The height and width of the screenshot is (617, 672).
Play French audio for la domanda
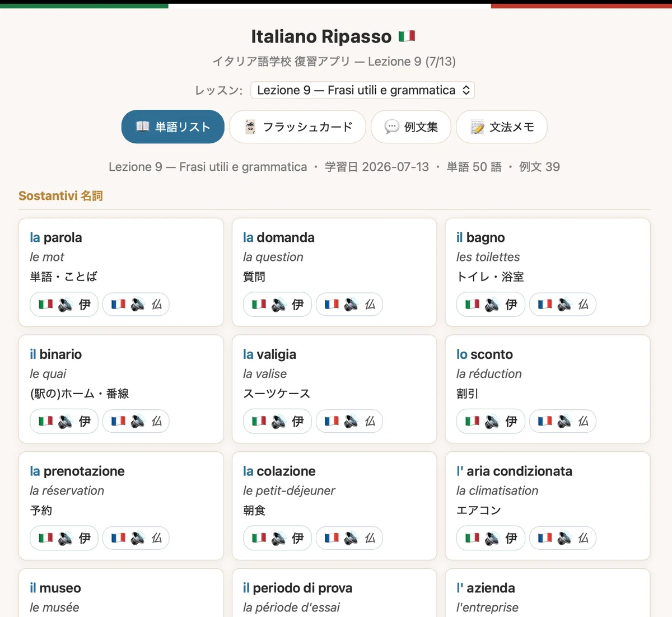349,305
